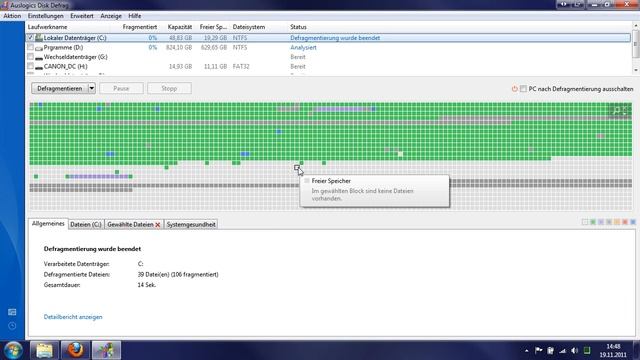Toggle the checkbox for Lokaler Datenträger (C:)

[30, 38]
